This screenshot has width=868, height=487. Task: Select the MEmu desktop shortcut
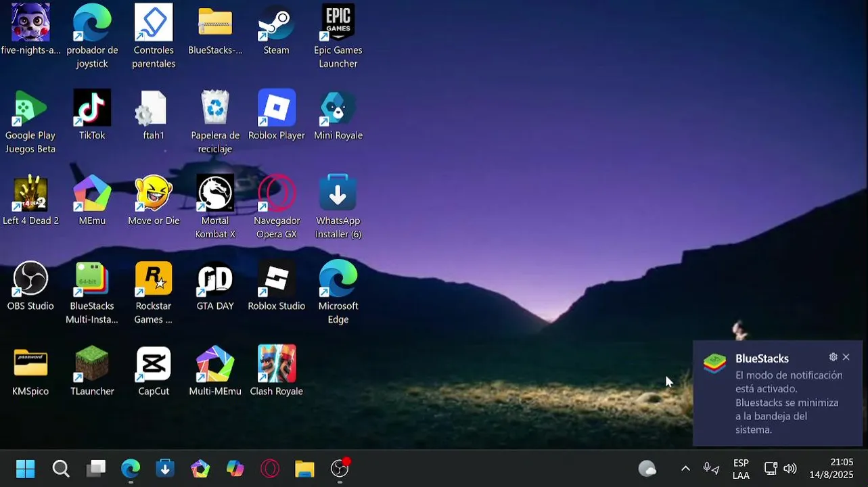92,200
